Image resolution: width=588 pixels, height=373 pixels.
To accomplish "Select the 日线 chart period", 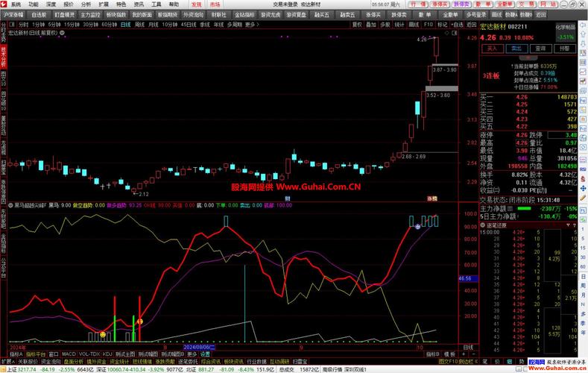I will (126, 25).
